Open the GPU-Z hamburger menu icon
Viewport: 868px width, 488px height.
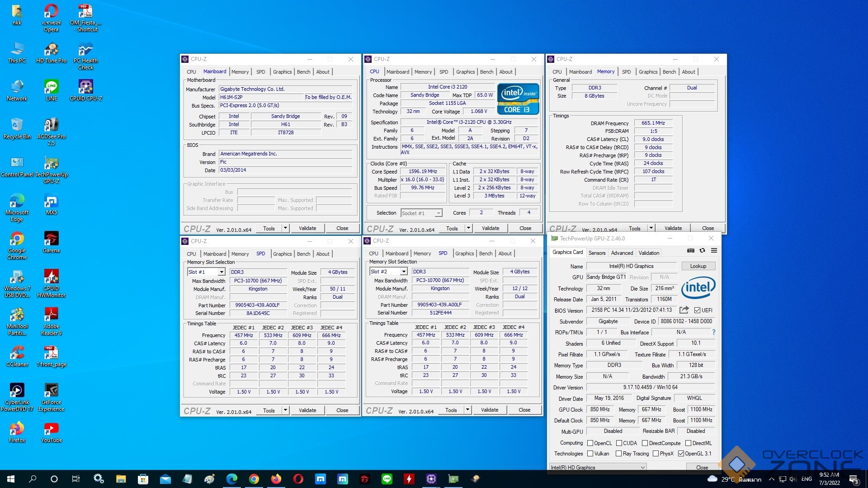pos(714,250)
